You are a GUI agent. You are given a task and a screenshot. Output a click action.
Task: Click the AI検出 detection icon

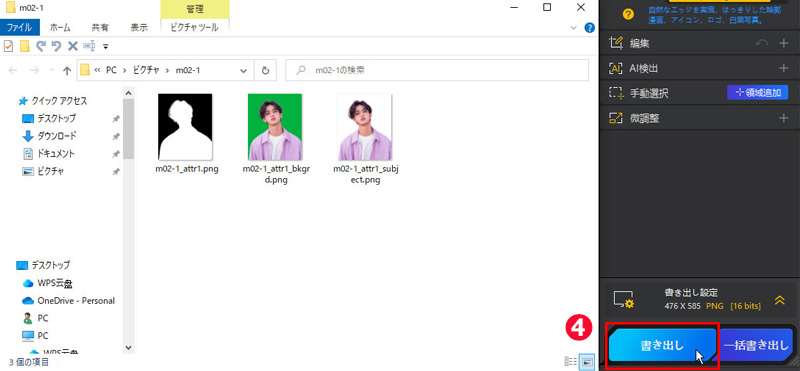616,68
